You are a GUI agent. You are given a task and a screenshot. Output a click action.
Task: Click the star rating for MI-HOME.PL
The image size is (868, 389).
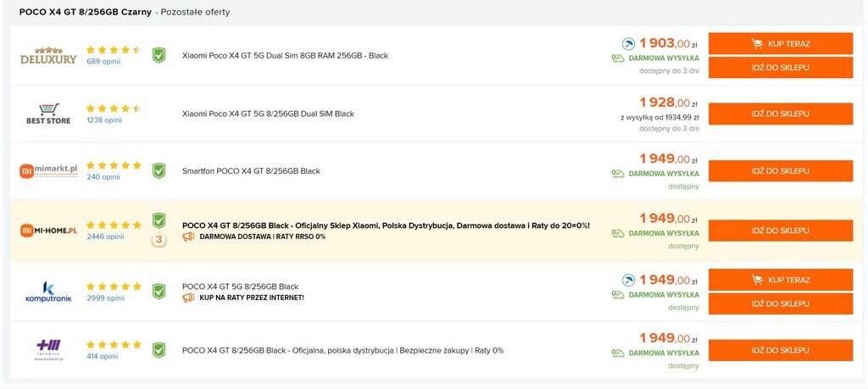(x=114, y=225)
